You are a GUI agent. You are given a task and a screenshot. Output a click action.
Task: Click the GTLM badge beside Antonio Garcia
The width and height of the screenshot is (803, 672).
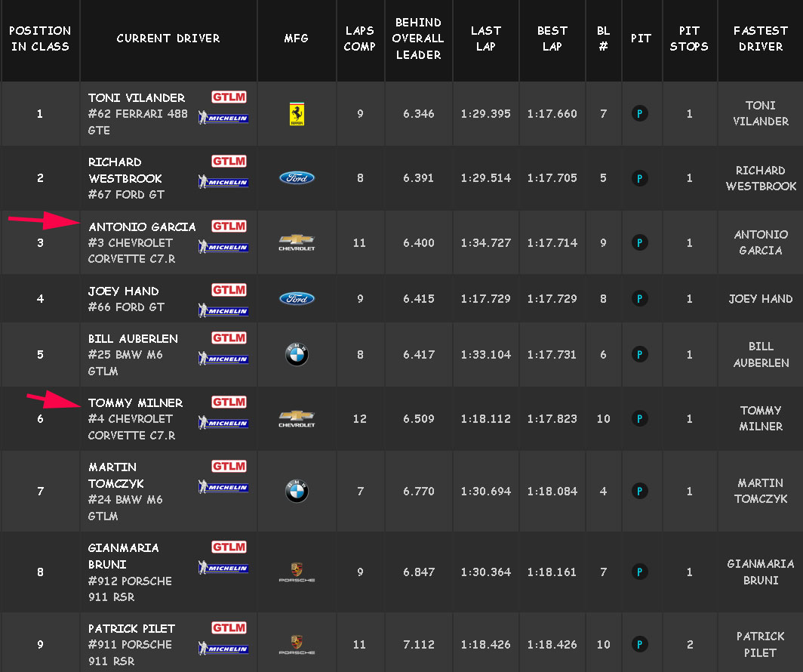coord(229,226)
